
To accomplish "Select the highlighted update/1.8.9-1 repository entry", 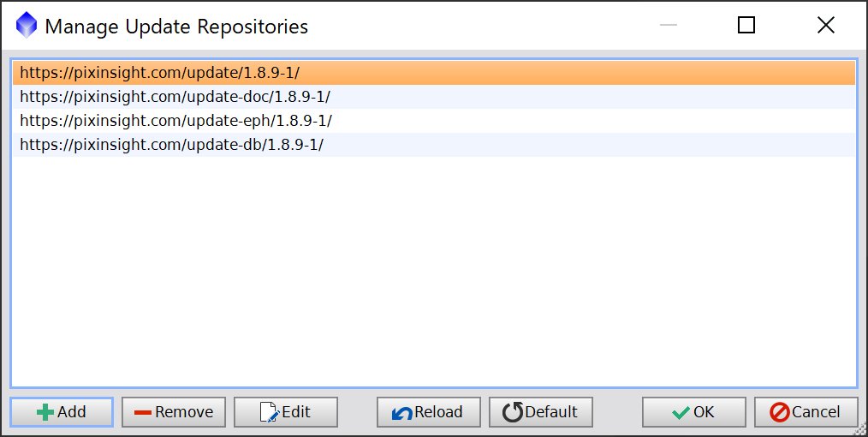I will click(434, 73).
